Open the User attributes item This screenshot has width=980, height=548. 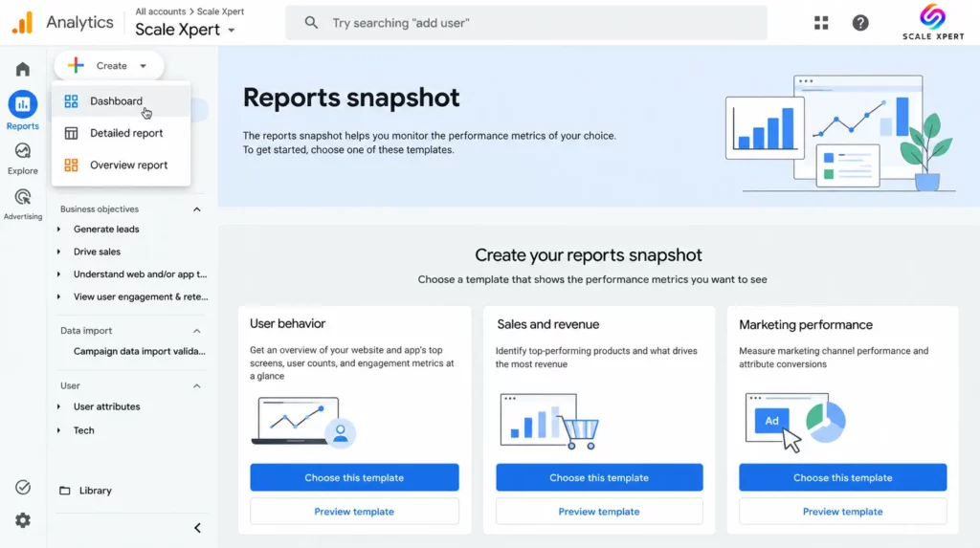(x=107, y=406)
